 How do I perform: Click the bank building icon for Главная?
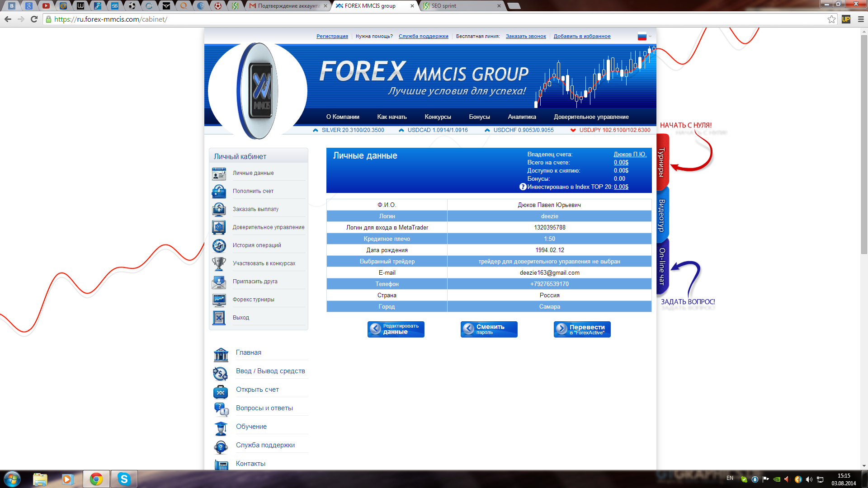pyautogui.click(x=221, y=355)
